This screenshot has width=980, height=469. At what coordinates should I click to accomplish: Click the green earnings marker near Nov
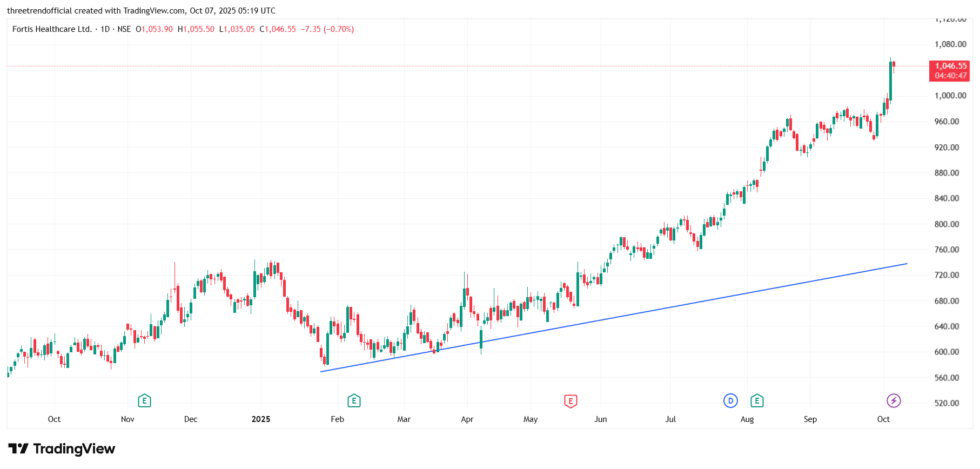tap(144, 401)
